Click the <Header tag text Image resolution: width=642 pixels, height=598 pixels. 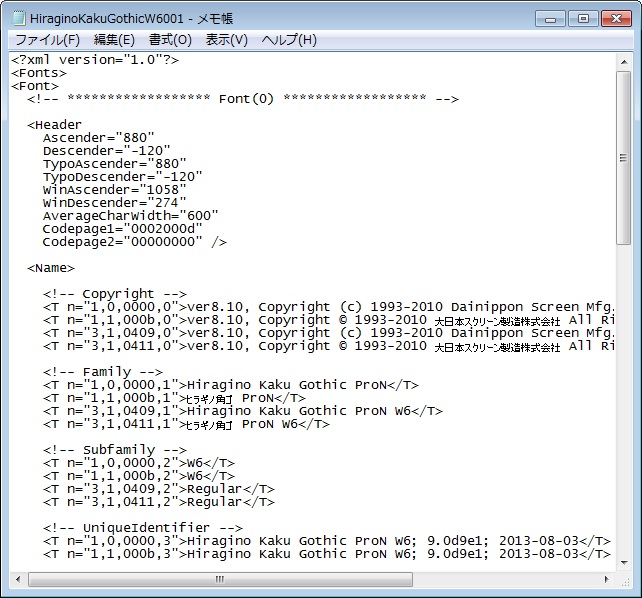point(54,125)
